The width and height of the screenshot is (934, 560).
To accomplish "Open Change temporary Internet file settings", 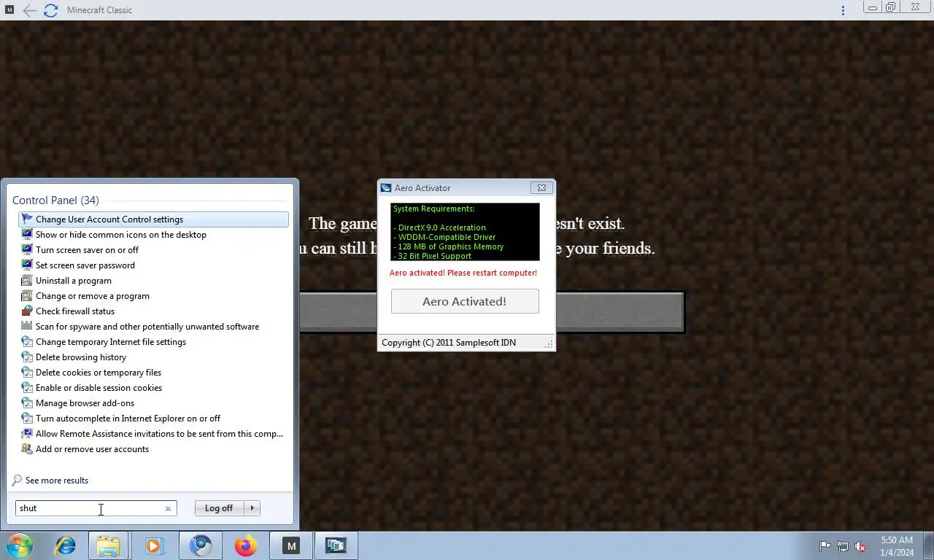I will click(x=153, y=342).
